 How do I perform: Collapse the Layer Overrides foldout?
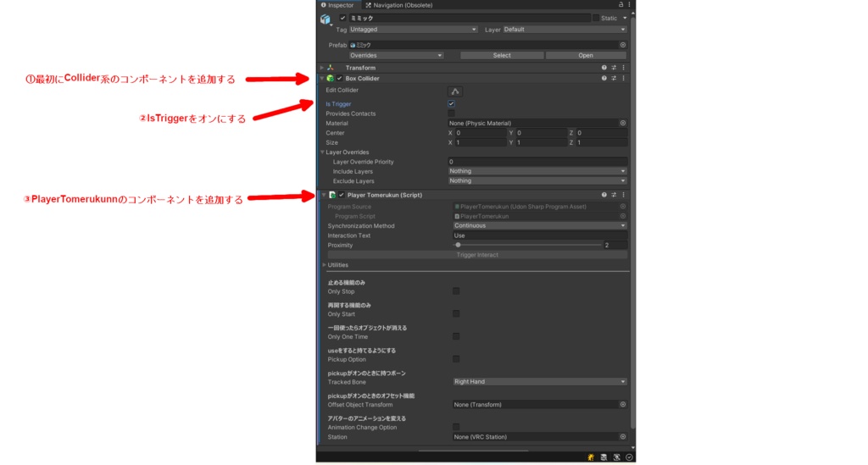tap(322, 152)
